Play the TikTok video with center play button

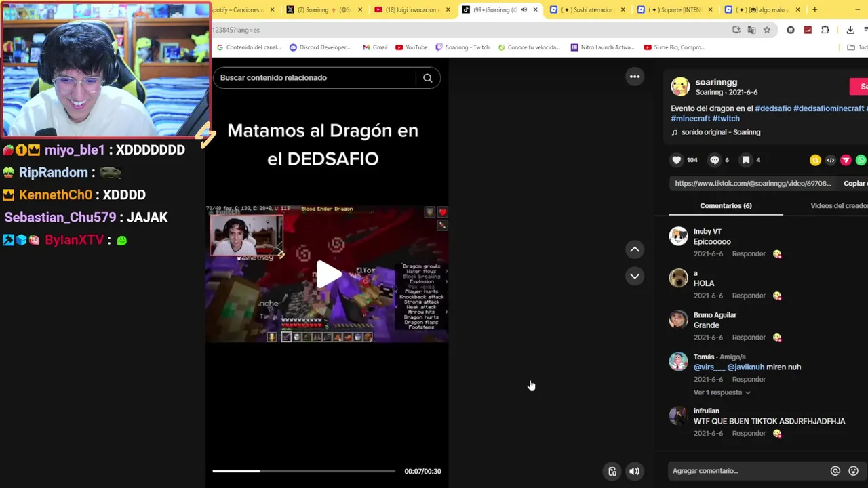click(x=329, y=274)
